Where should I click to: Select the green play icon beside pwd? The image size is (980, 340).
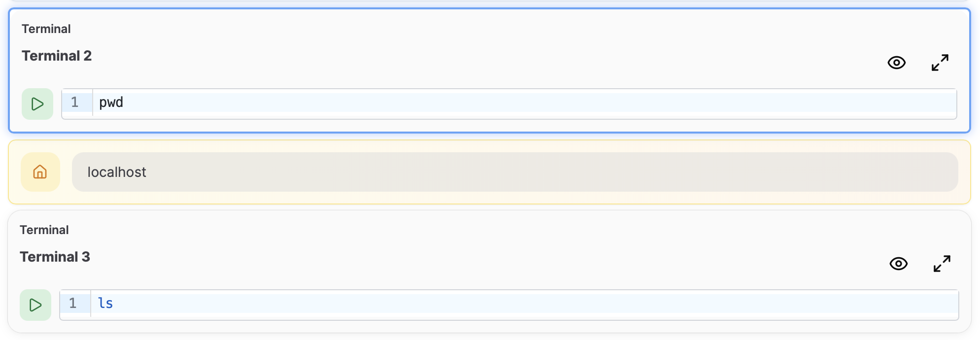tap(36, 103)
